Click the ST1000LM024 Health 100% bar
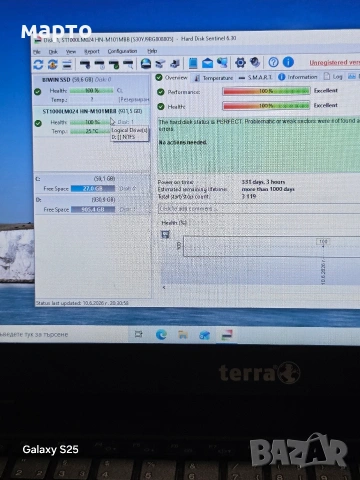 click(x=90, y=122)
